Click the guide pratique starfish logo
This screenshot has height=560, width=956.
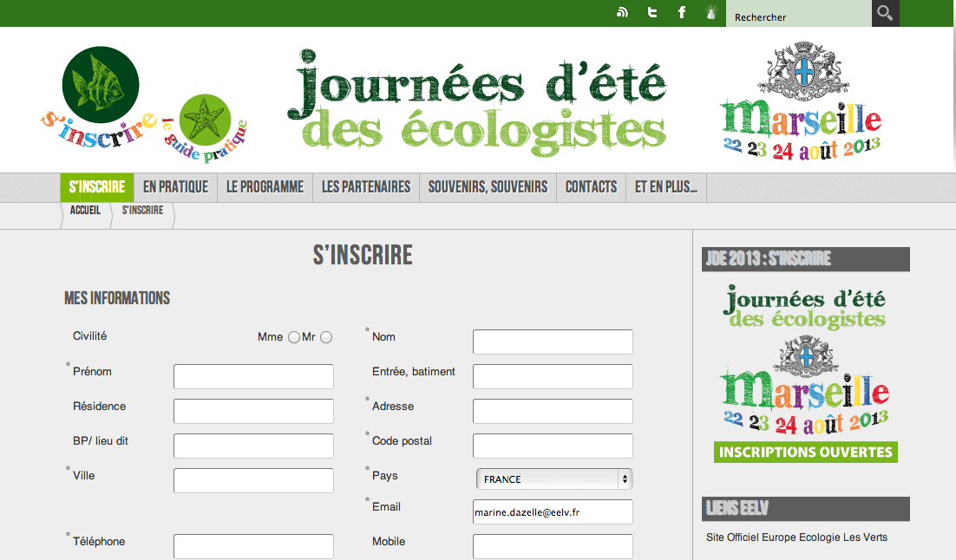point(206,128)
